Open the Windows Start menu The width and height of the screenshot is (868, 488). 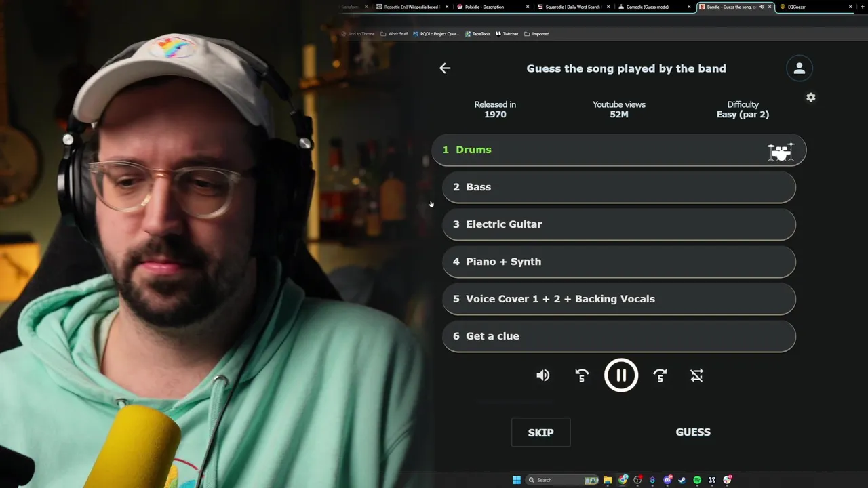517,480
